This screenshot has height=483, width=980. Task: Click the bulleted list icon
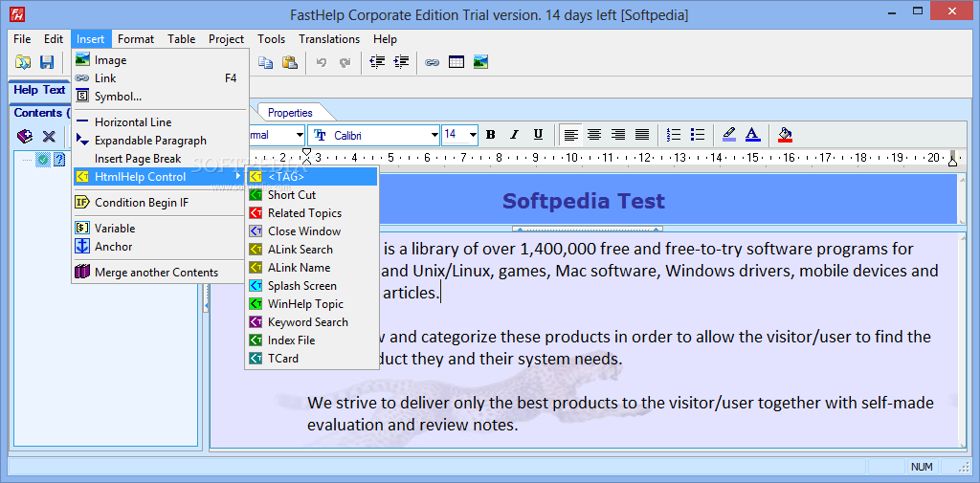(x=698, y=134)
